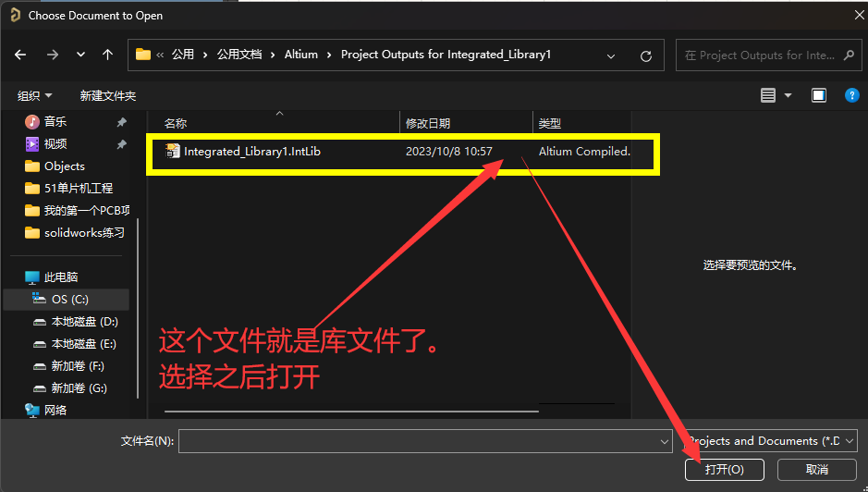Create a new folder with 新建文件夹
This screenshot has width=868, height=492.
click(x=108, y=96)
